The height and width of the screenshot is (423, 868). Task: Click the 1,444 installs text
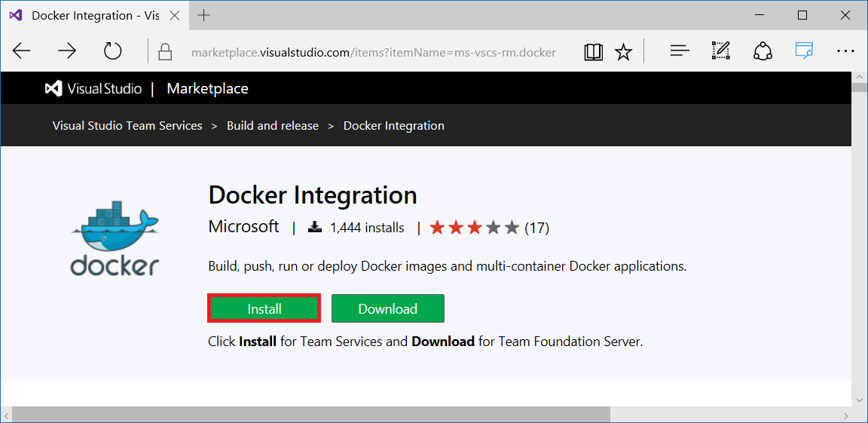point(367,228)
